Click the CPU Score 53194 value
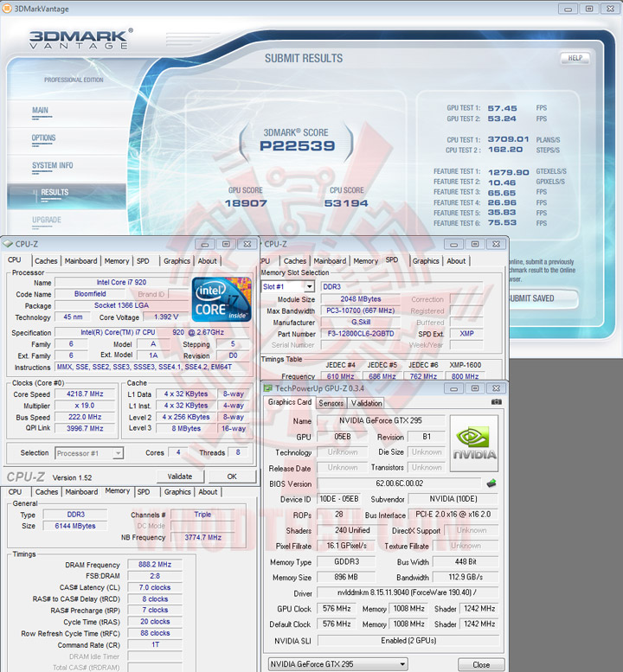This screenshot has width=623, height=672. coord(346,203)
